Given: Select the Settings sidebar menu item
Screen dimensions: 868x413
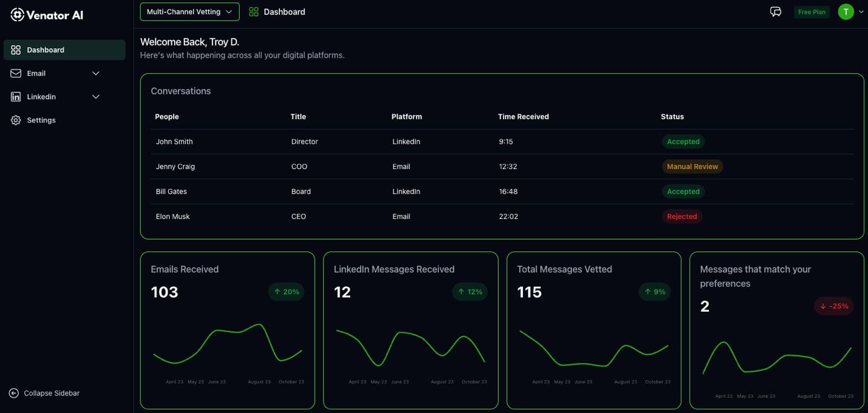Looking at the screenshot, I should 41,120.
